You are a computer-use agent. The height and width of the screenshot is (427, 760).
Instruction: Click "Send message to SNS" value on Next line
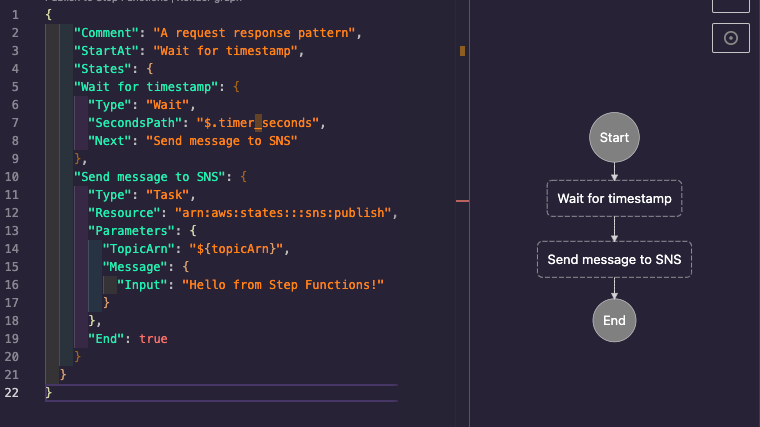coord(222,141)
